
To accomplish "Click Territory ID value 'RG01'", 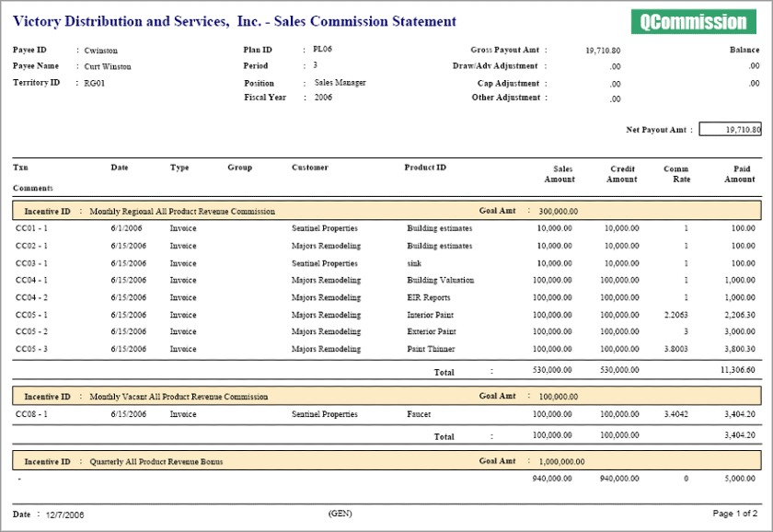I will pos(94,83).
